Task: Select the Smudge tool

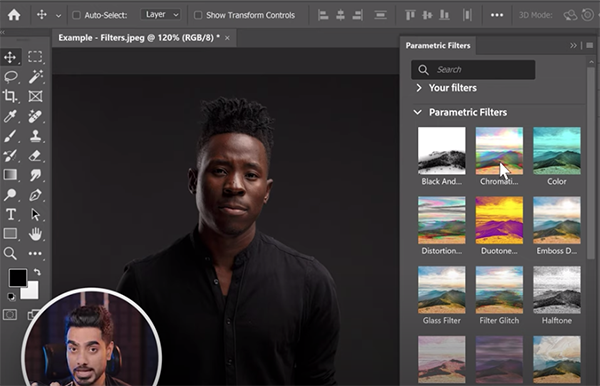Action: 35,175
